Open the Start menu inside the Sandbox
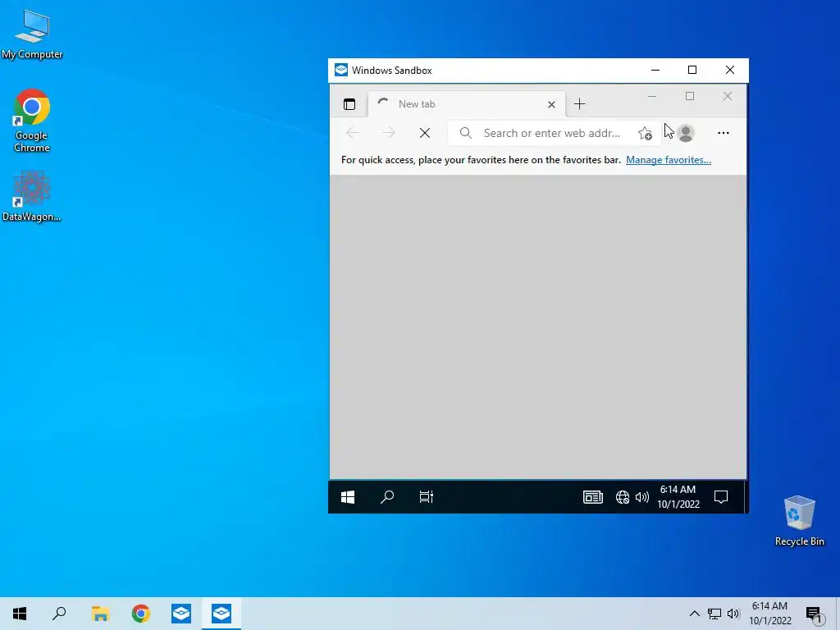Screen dimensions: 840x630 [348, 497]
